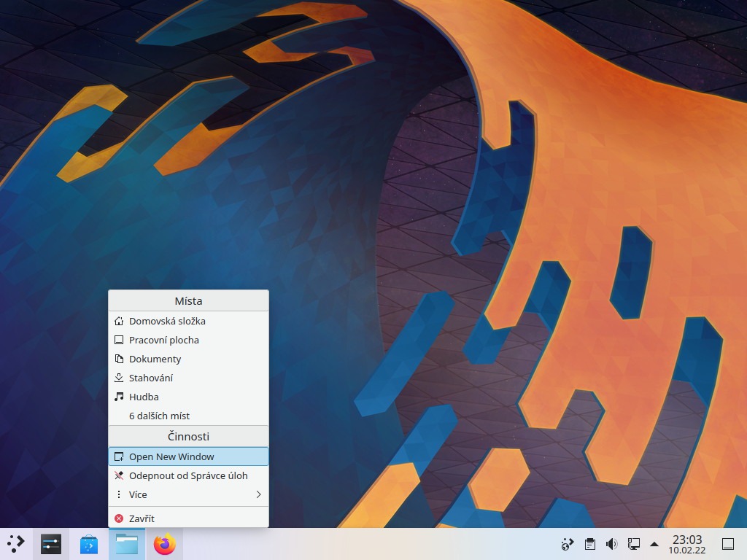This screenshot has height=560, width=747.
Task: Click Zavřít to close the window
Action: [x=189, y=518]
